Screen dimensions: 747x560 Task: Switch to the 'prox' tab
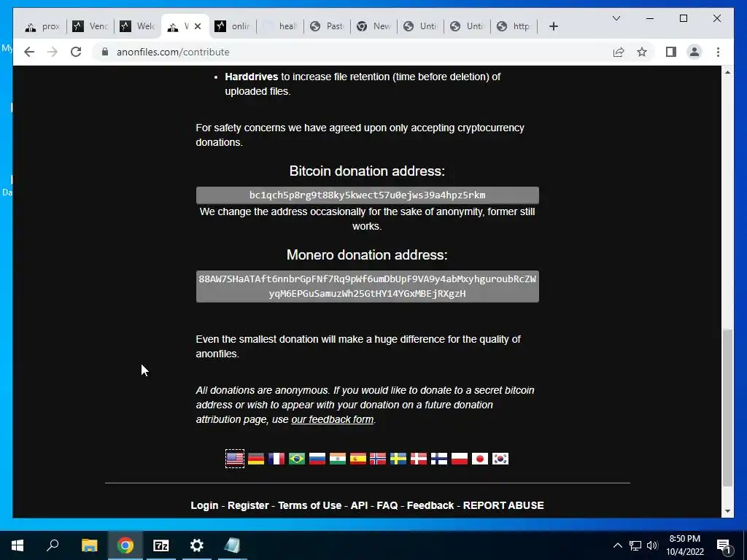43,26
